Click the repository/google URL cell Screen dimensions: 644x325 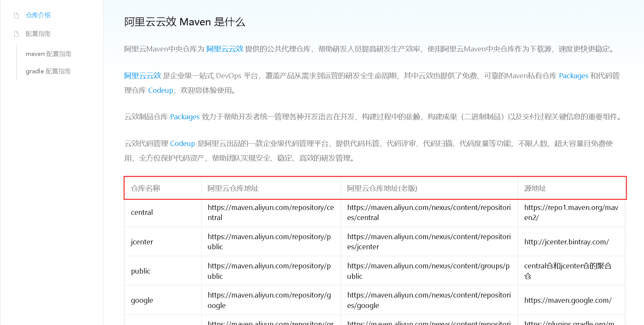[271, 300]
